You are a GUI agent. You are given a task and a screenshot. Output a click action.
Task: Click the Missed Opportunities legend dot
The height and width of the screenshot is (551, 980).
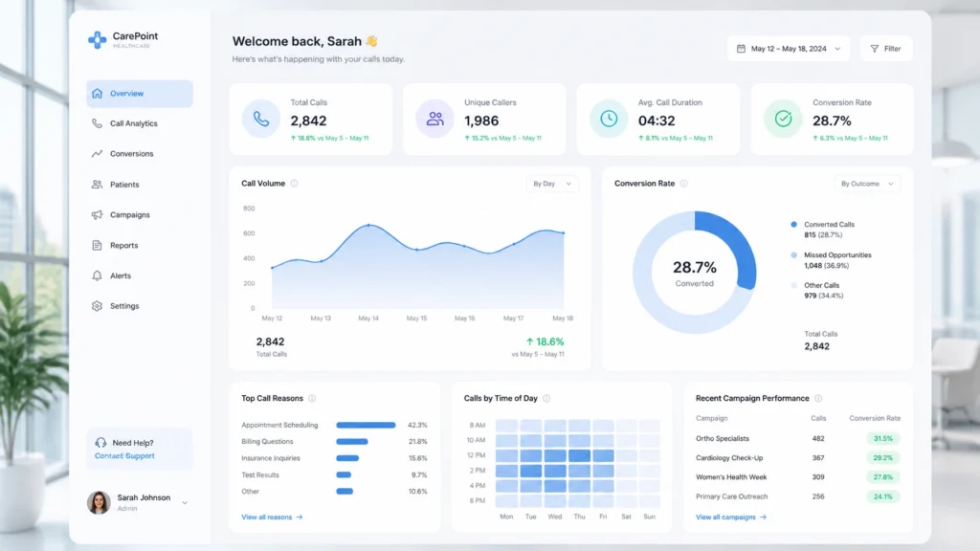coord(793,254)
